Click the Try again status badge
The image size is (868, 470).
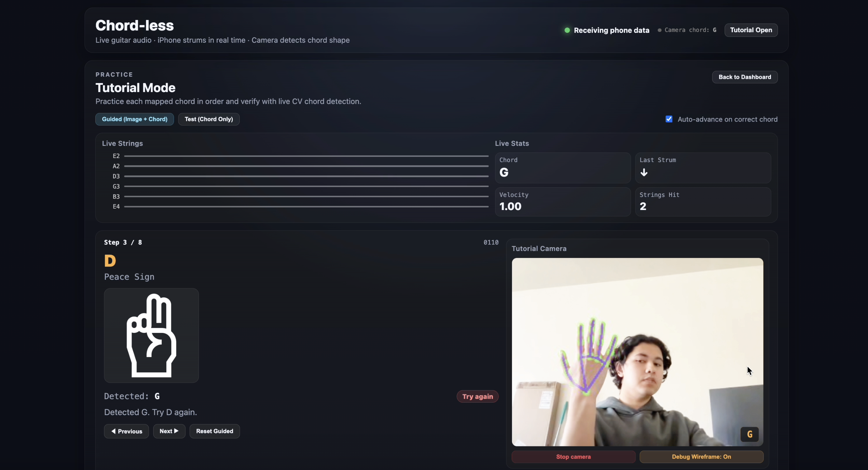477,397
